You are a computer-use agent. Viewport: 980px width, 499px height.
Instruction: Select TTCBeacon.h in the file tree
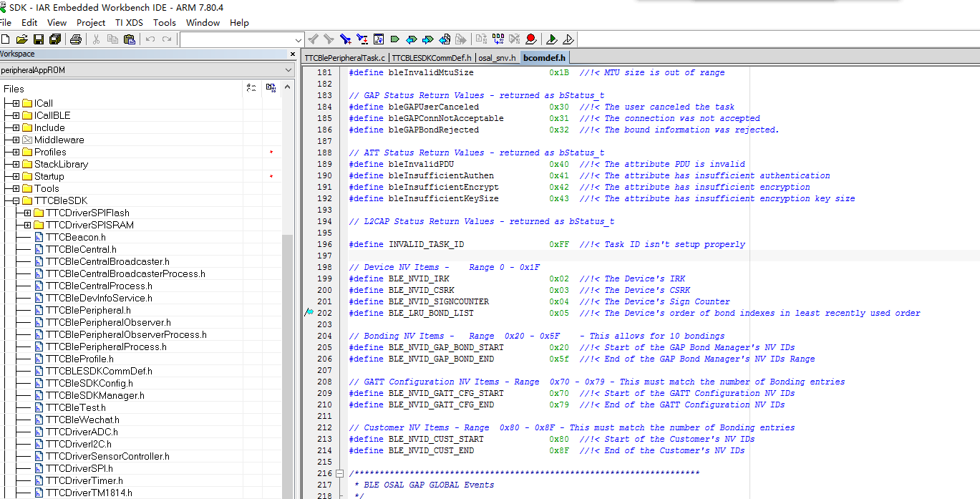pos(76,237)
